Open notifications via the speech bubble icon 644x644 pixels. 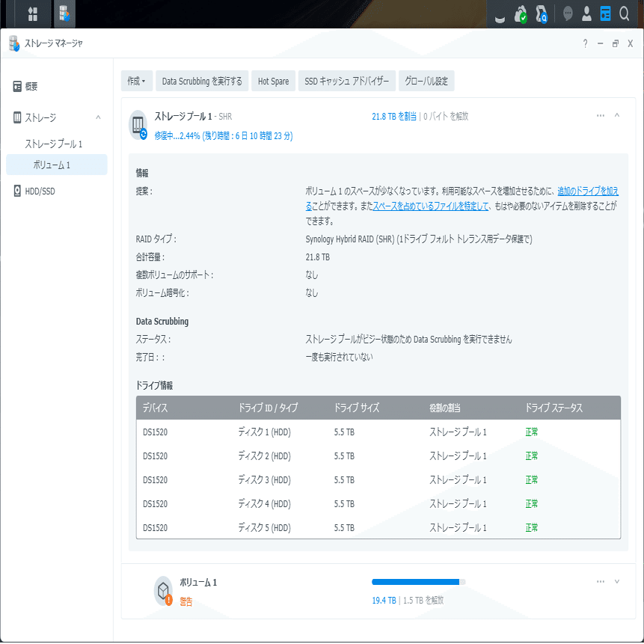pos(566,13)
